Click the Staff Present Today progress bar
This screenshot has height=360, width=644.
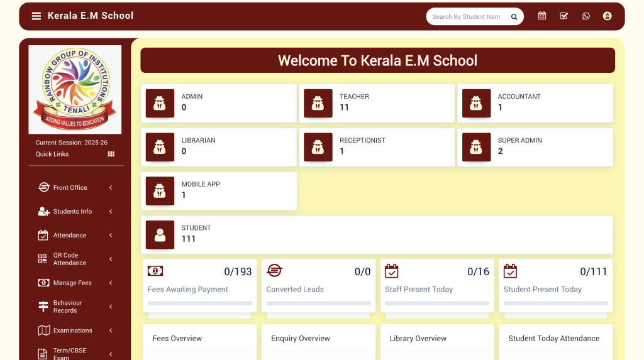point(437,303)
